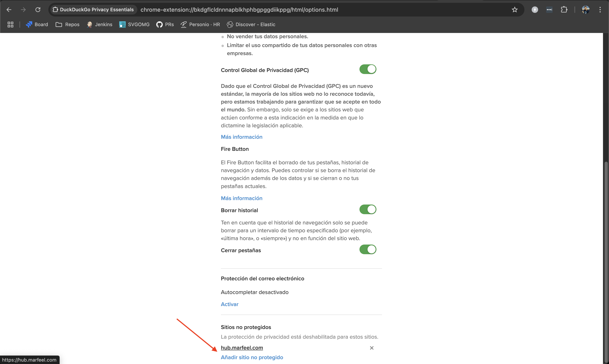
Task: Click the bookmarks apps grid icon
Action: [10, 25]
